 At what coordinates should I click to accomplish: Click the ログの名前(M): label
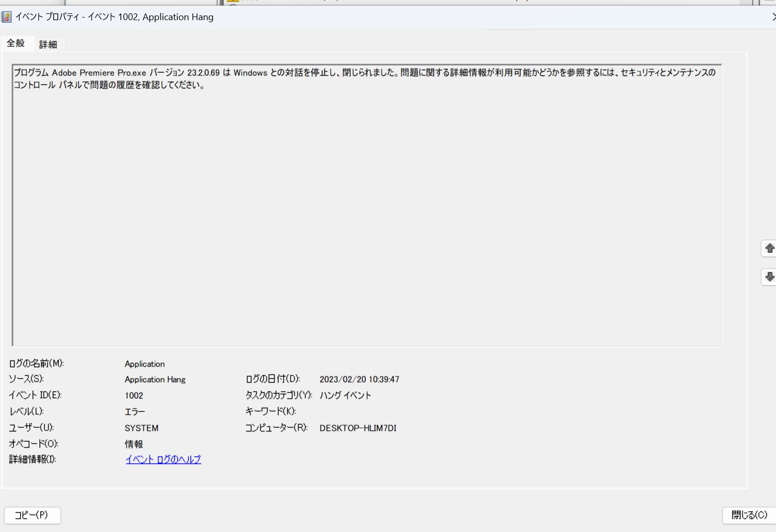coord(36,363)
